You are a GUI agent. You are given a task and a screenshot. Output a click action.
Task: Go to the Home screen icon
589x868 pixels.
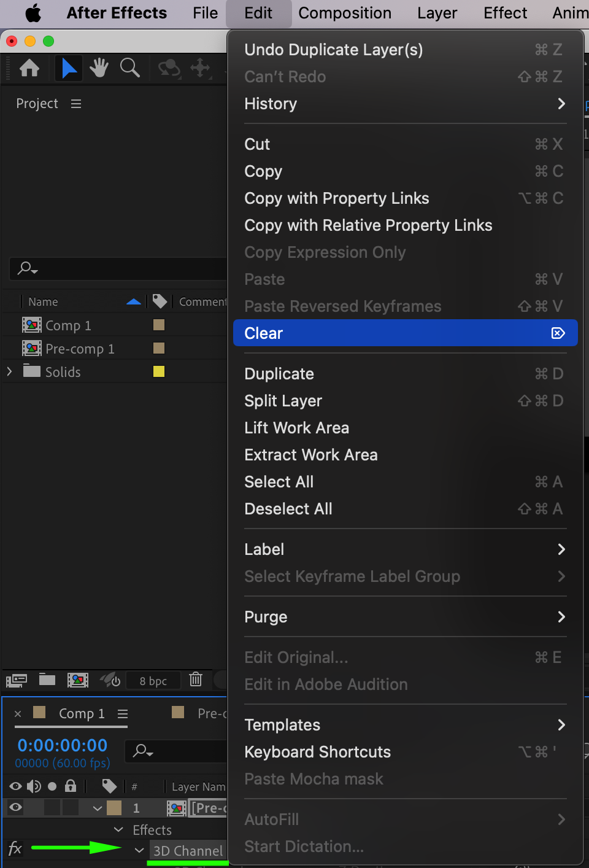click(29, 68)
